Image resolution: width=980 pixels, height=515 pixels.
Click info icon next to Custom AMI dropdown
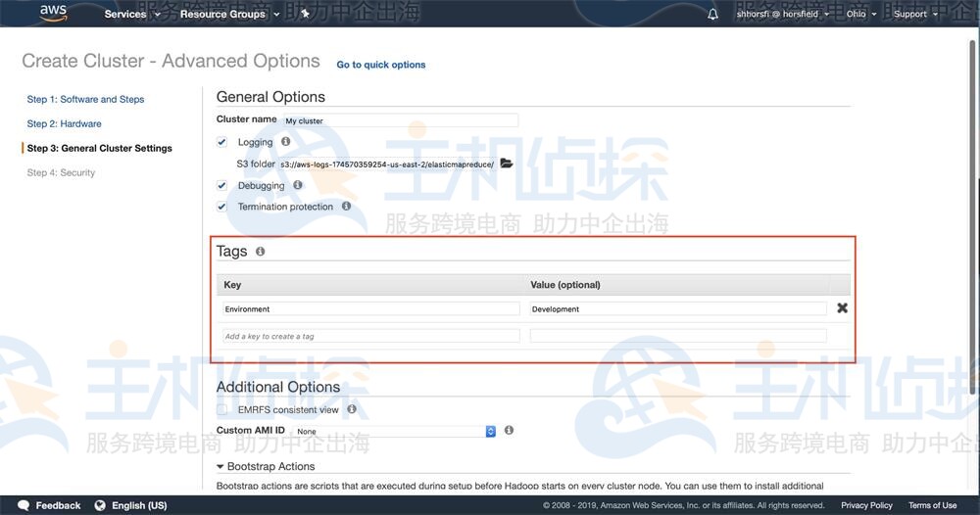[x=509, y=430]
